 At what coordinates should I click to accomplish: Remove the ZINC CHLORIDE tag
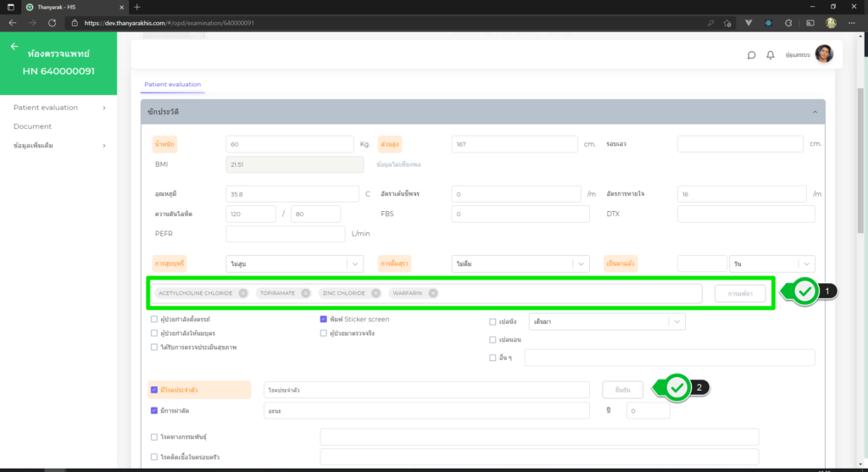[376, 293]
